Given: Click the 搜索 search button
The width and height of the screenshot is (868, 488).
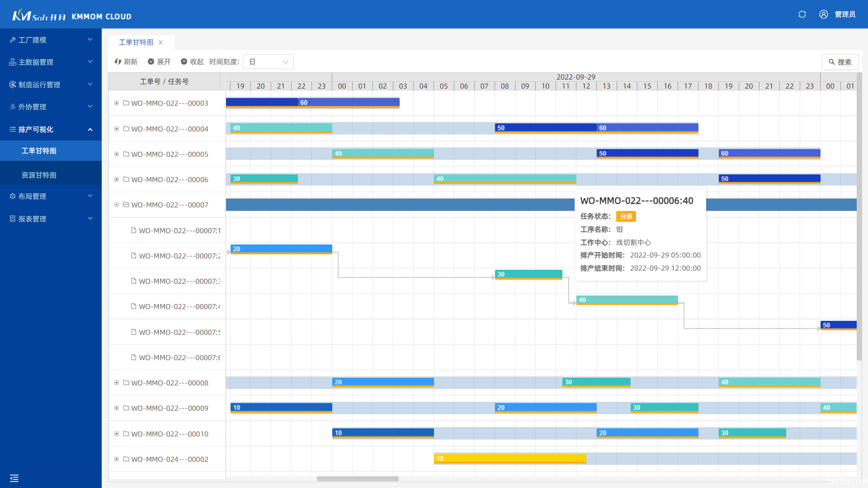Looking at the screenshot, I should coord(840,62).
